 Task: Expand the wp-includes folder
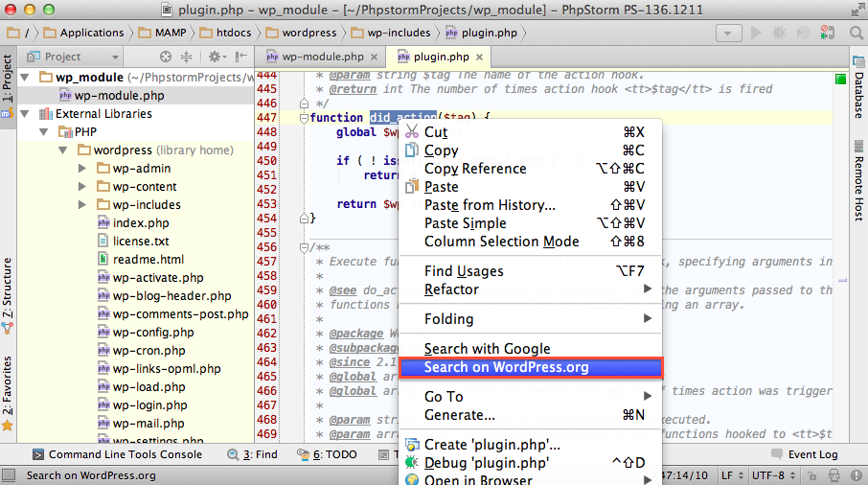(82, 205)
